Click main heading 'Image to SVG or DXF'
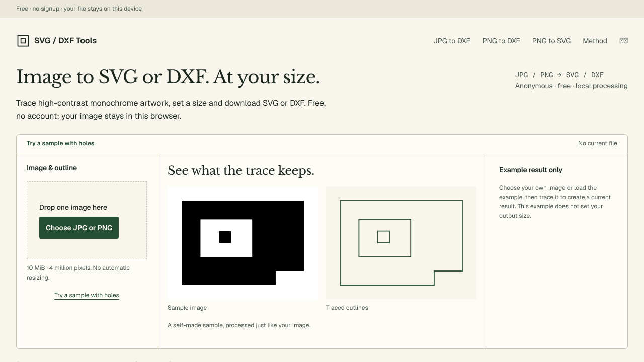Viewport: 644px width, 362px height. pyautogui.click(x=168, y=77)
